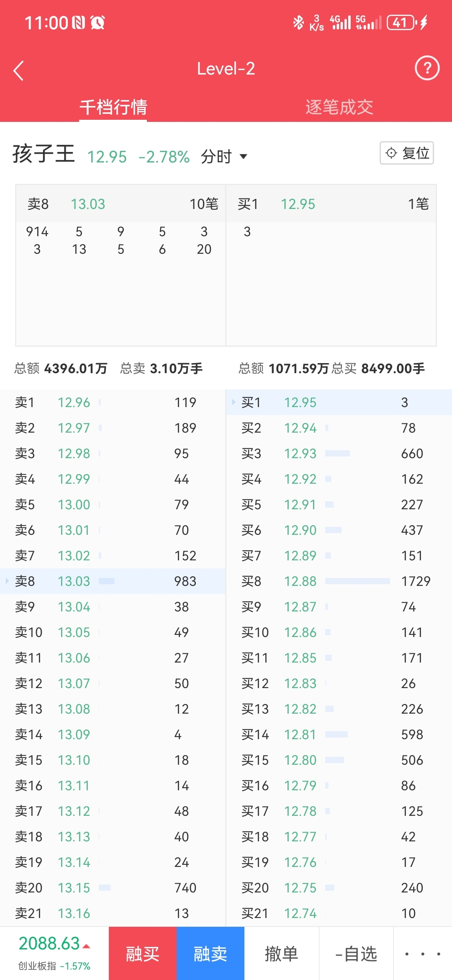Image resolution: width=452 pixels, height=980 pixels.
Task: Switch to 千档行情 tab
Action: tap(113, 107)
